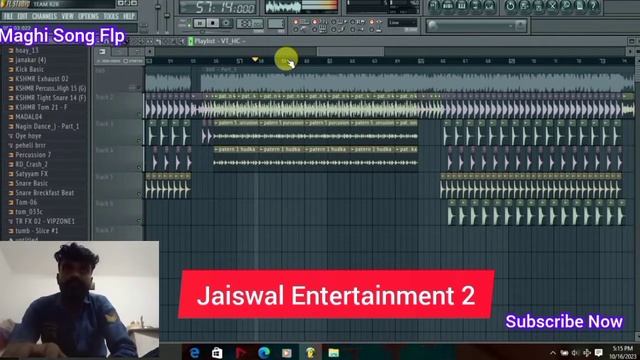
Task: Select 'tumb - Slice #1' in browser
Action: tap(37, 231)
